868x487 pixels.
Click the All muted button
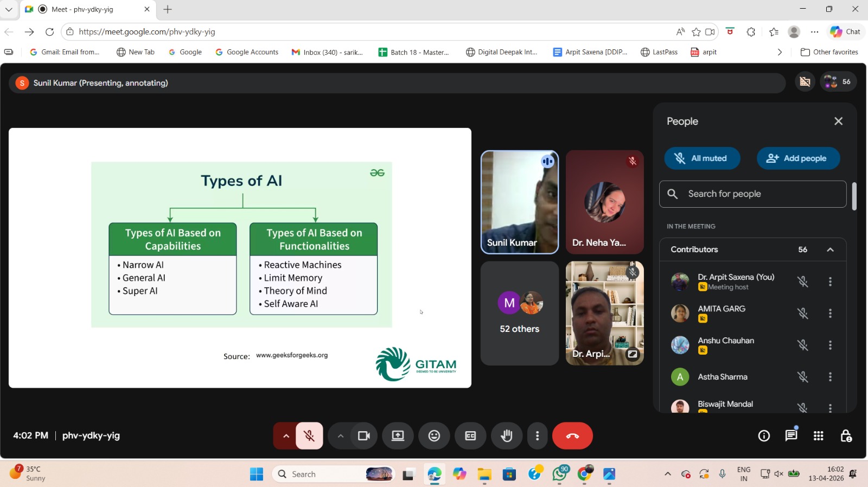point(702,158)
